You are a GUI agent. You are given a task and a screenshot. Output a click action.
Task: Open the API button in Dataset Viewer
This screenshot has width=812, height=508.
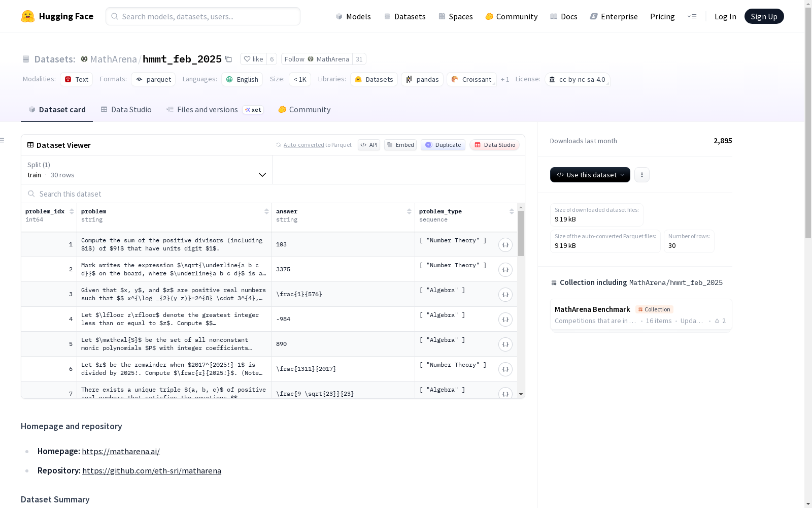tap(369, 145)
